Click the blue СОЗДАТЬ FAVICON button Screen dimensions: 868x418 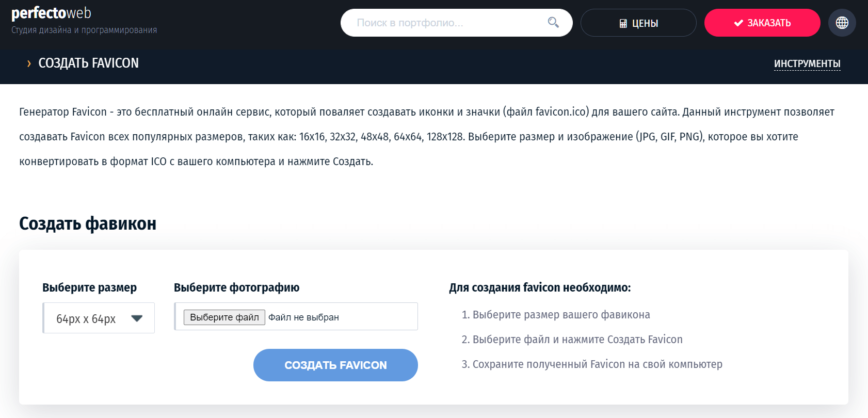pyautogui.click(x=335, y=365)
